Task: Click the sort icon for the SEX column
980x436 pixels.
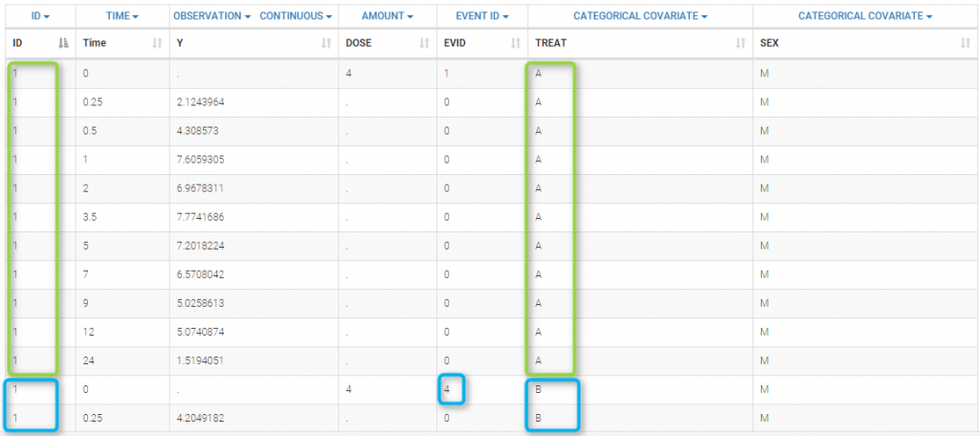Action: point(965,43)
